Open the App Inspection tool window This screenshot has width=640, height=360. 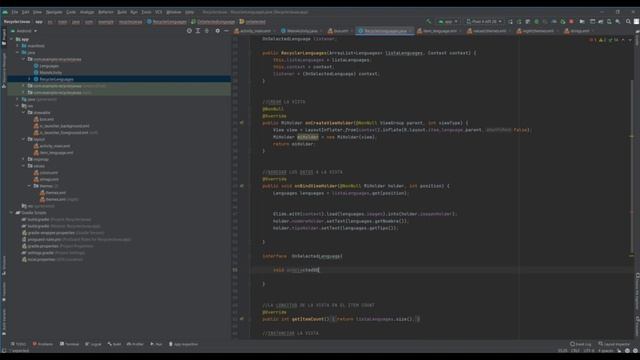coord(184,344)
